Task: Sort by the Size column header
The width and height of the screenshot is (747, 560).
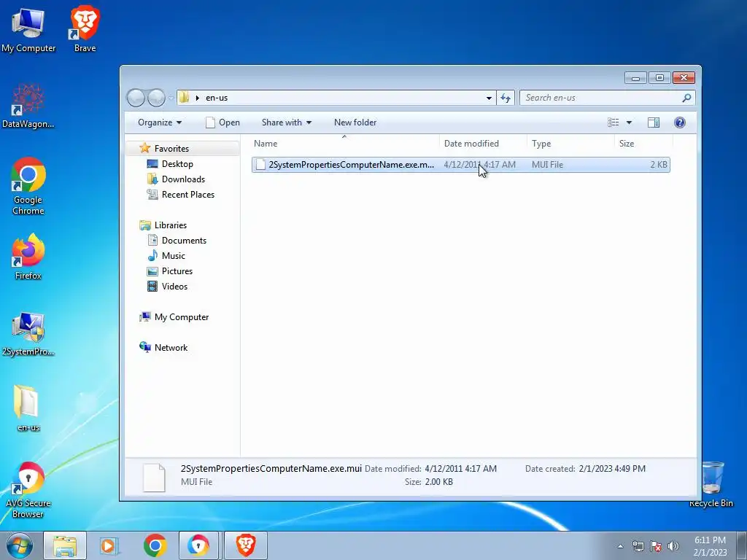Action: [643, 144]
